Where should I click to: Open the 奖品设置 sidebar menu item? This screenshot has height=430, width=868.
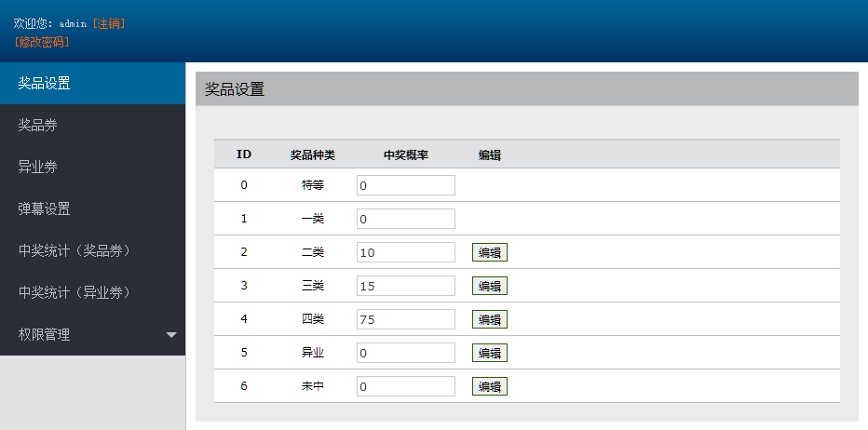pyautogui.click(x=92, y=84)
